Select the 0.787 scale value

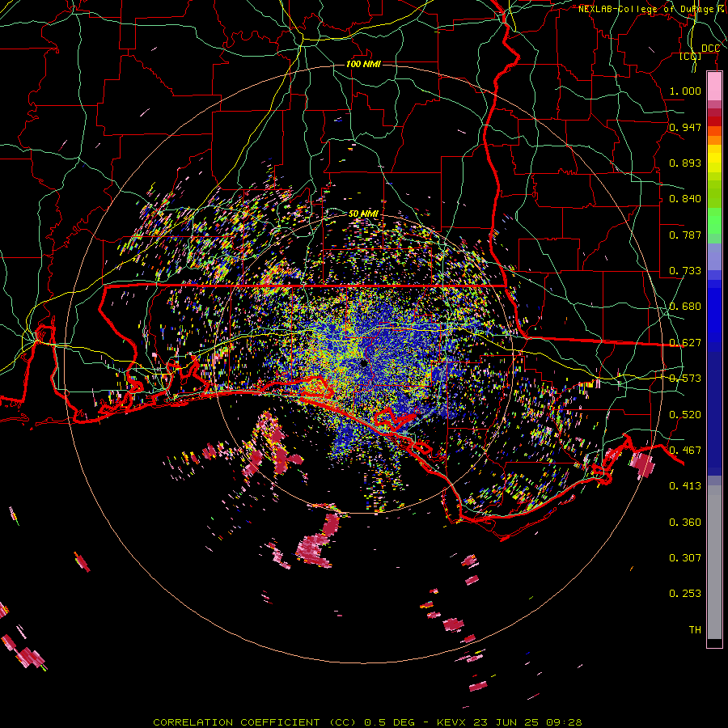pyautogui.click(x=685, y=235)
